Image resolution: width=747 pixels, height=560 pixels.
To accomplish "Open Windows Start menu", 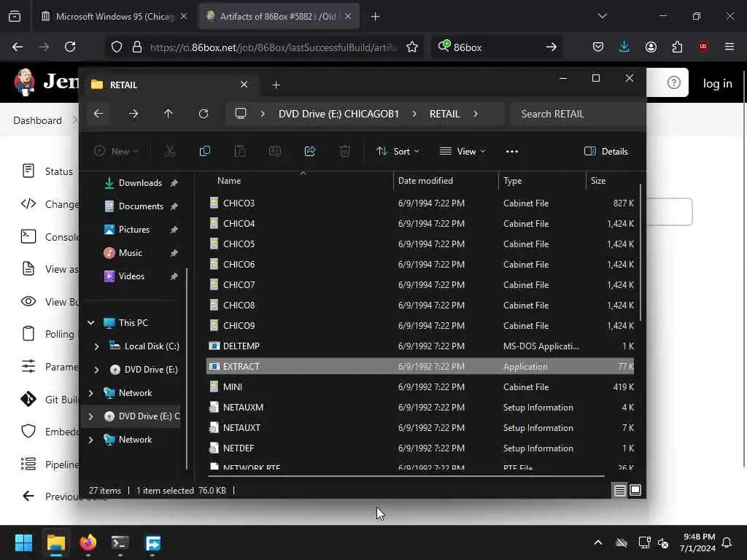I will click(x=23, y=542).
